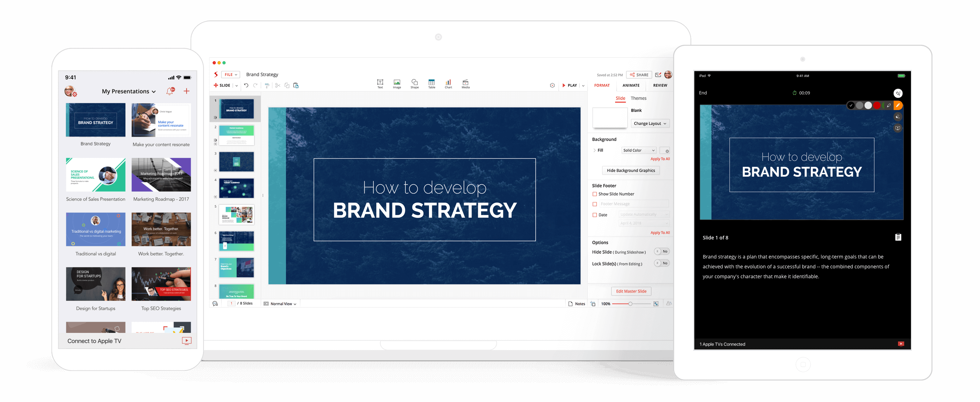
Task: Open the Themes tab
Action: [x=638, y=98]
